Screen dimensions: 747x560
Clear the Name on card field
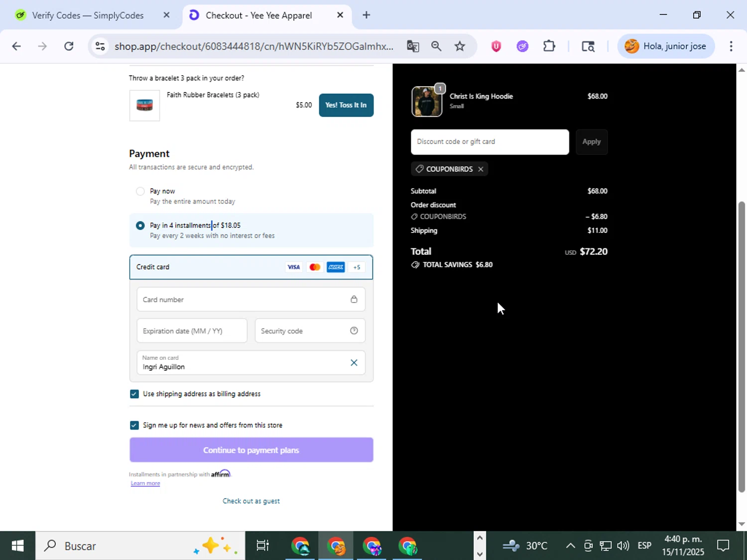(354, 363)
